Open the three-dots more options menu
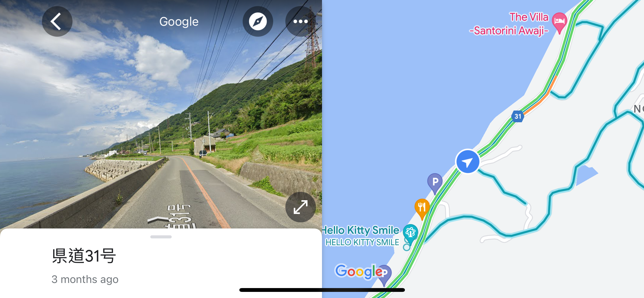Viewport: 644px width, 298px height. [300, 21]
